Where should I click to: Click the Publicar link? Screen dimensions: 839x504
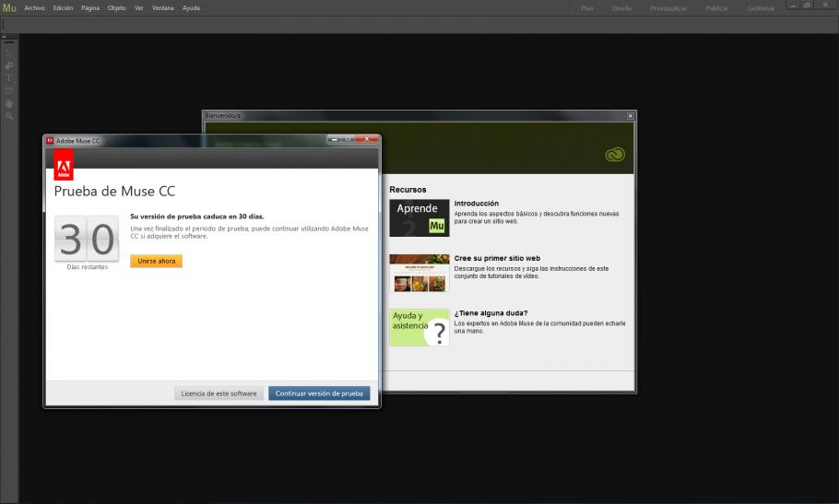pyautogui.click(x=716, y=8)
